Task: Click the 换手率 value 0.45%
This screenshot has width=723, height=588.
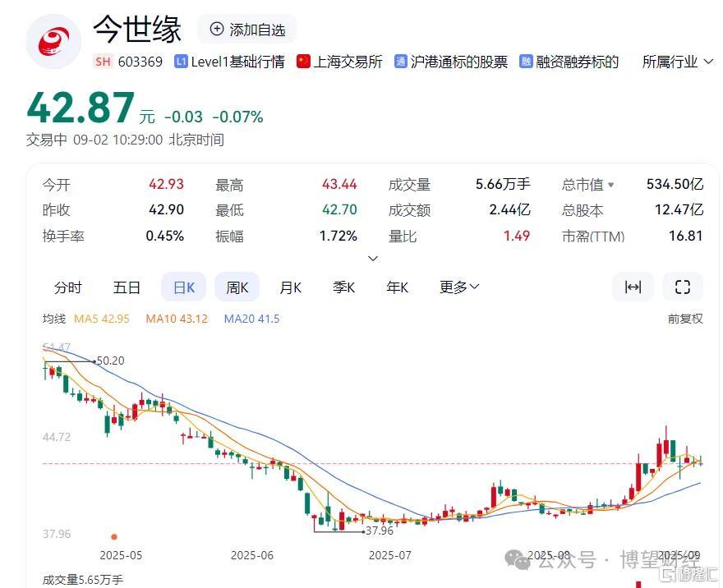Action: 164,236
